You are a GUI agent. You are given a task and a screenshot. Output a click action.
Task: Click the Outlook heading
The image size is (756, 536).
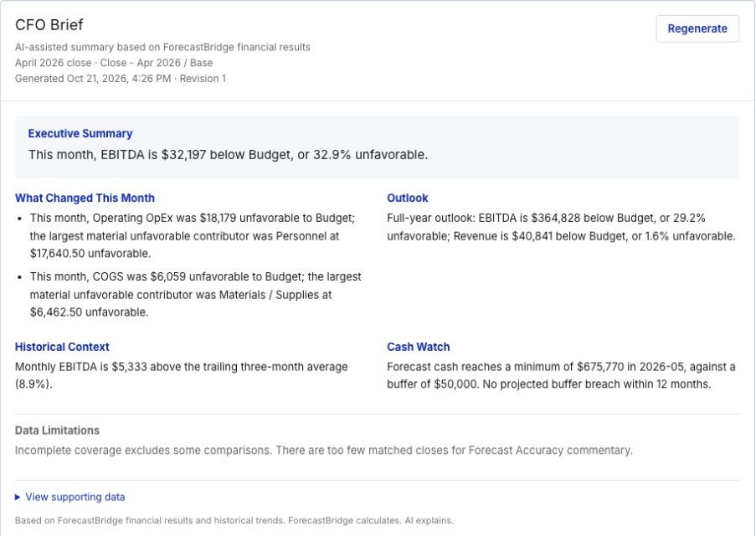[408, 198]
